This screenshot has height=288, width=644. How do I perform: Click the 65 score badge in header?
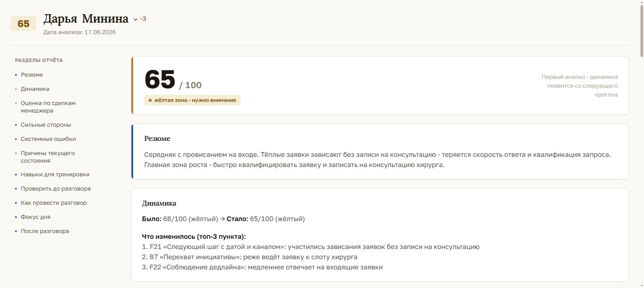pyautogui.click(x=23, y=23)
